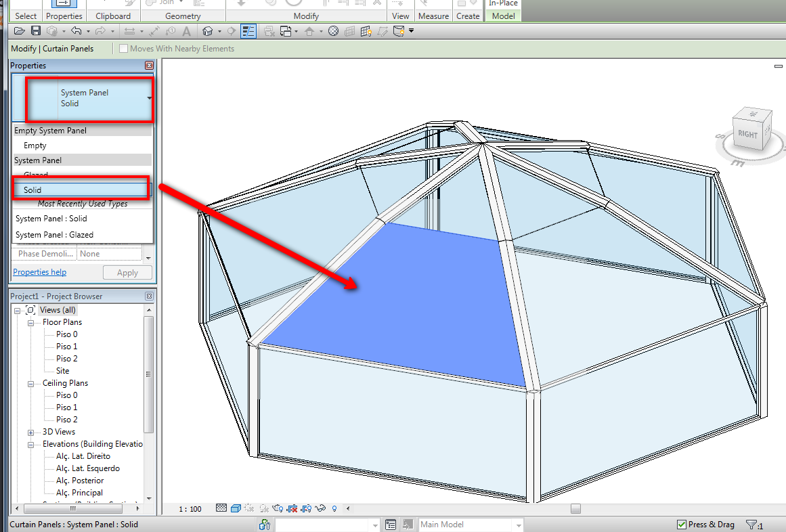Open the Properties help link
Image resolution: width=786 pixels, height=532 pixels.
(40, 272)
